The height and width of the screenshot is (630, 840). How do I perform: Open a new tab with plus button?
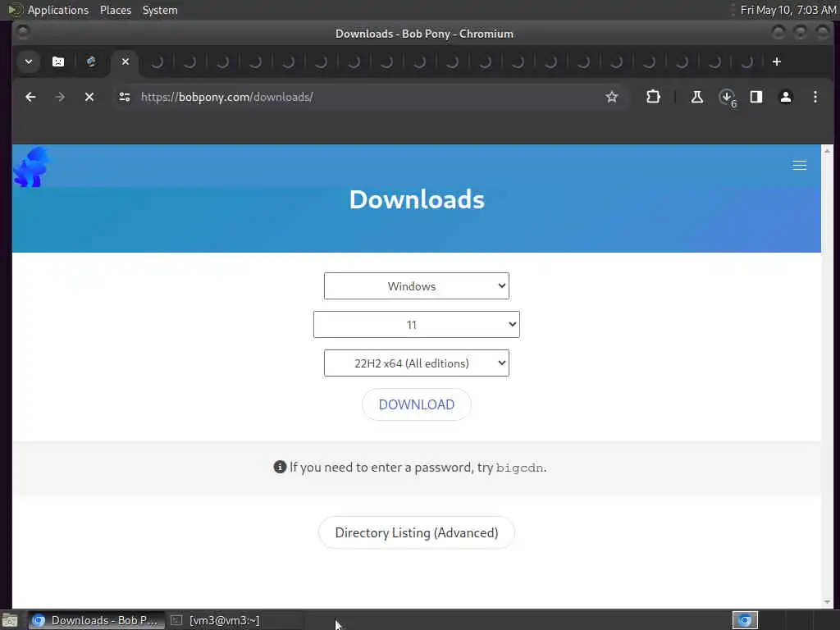(x=776, y=62)
